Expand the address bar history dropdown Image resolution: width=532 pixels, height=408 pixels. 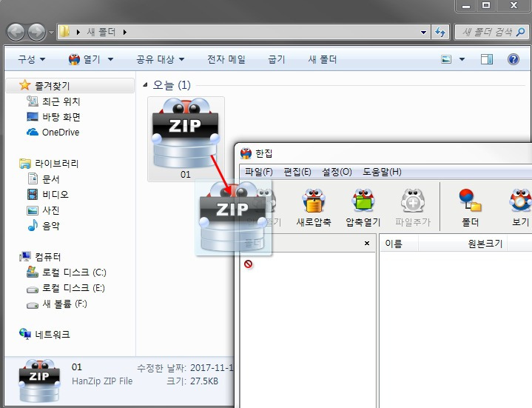[423, 33]
